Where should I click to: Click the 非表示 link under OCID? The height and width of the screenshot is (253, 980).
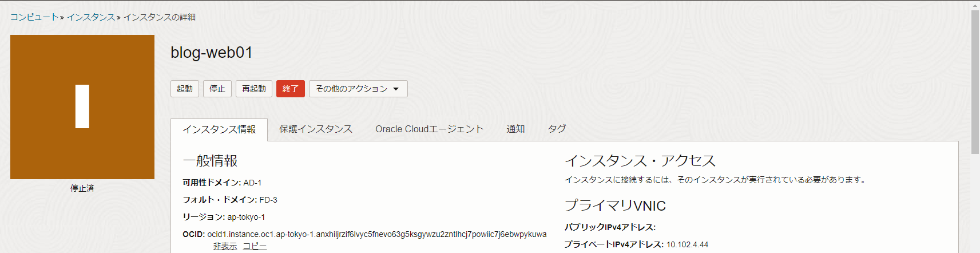(225, 246)
